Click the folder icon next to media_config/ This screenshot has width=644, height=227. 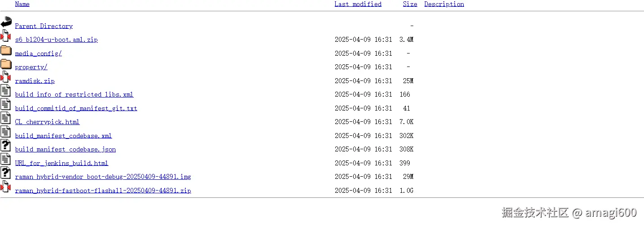[x=6, y=50]
